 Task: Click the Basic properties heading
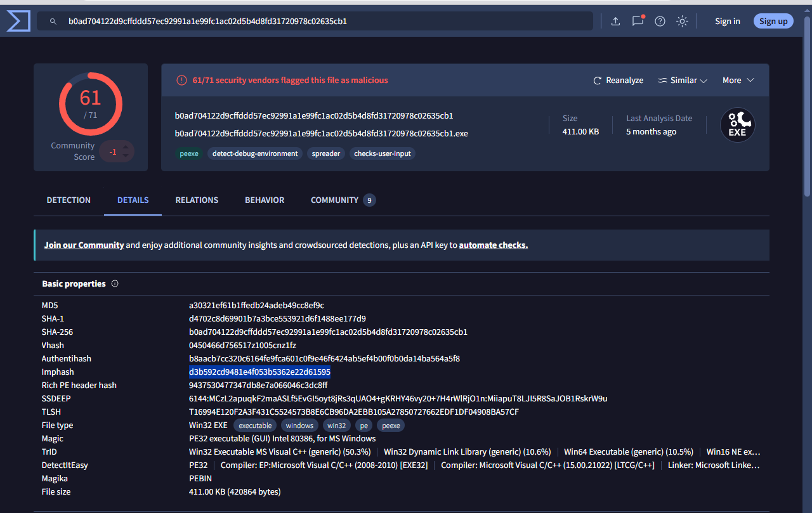tap(74, 283)
